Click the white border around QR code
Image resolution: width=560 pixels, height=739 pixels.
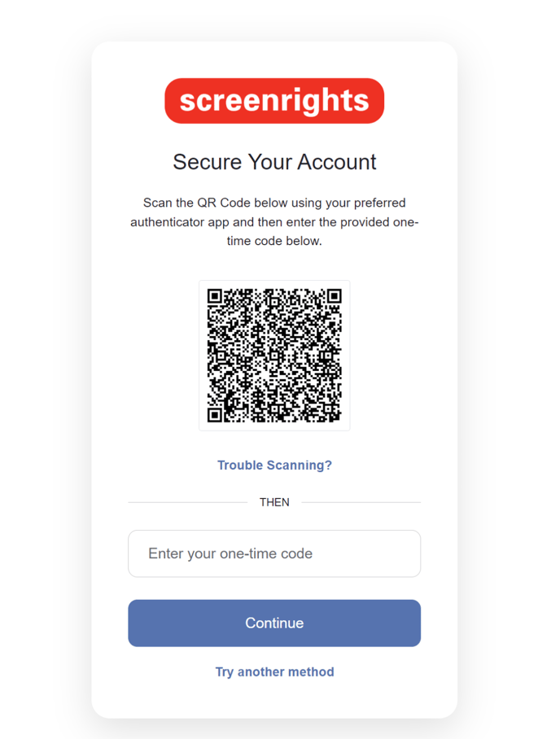click(203, 356)
